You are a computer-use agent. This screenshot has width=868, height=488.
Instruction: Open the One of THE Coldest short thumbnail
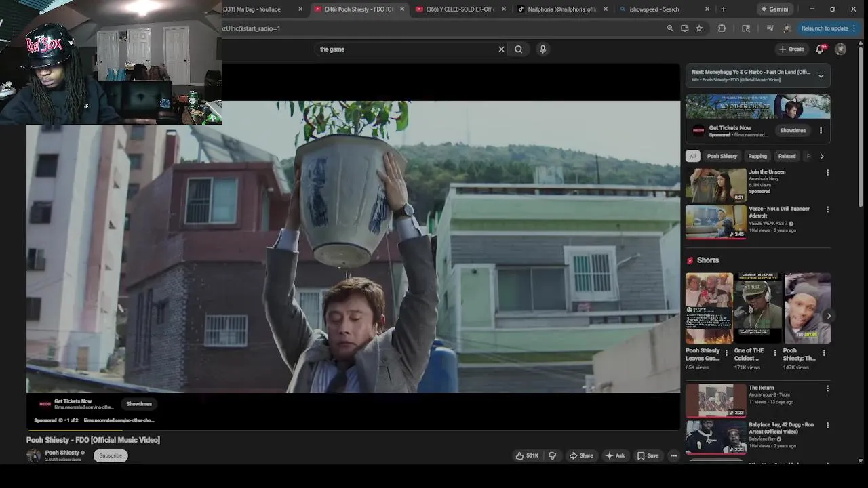coord(757,308)
